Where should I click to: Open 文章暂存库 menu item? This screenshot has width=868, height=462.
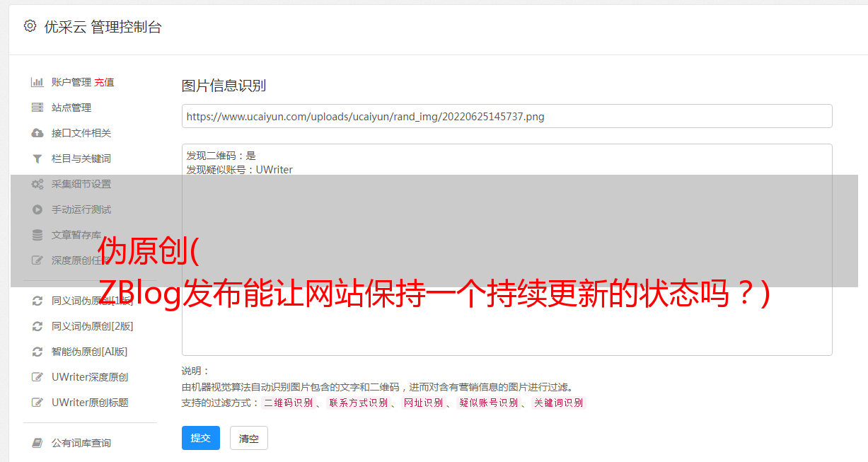[76, 235]
